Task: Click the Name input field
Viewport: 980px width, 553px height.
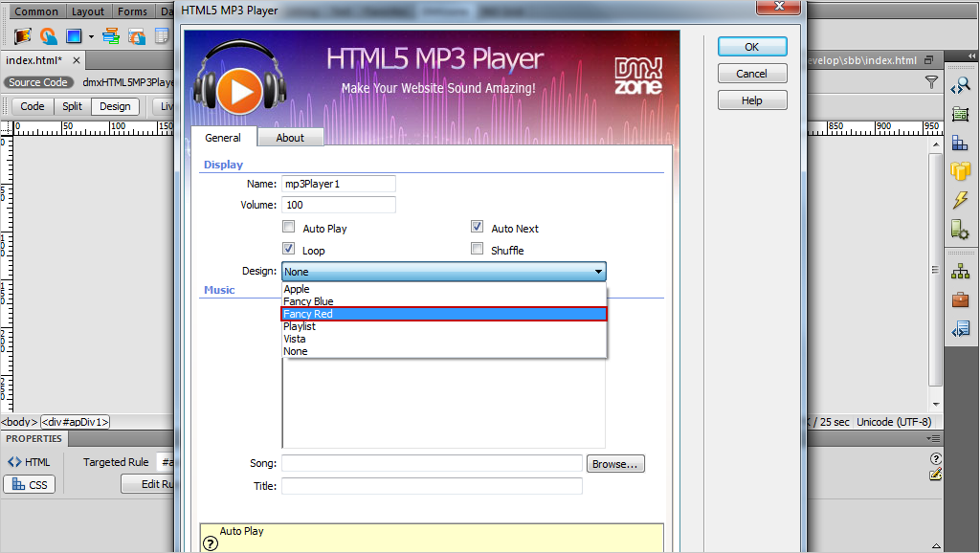Action: tap(338, 184)
